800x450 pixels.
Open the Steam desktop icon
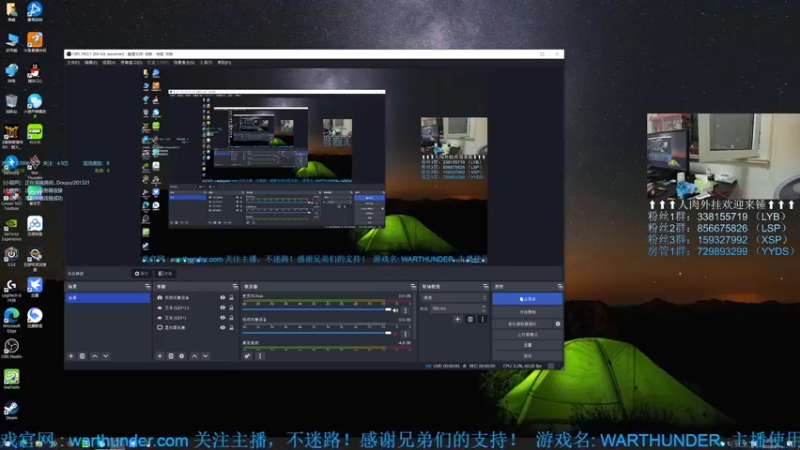11,410
